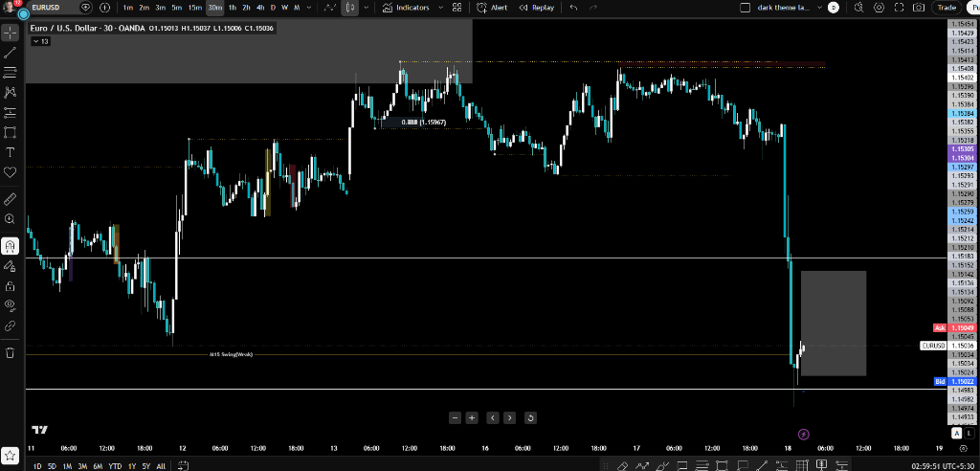The width and height of the screenshot is (980, 471).
Task: Zoom out the chart with minus button
Action: click(x=455, y=417)
